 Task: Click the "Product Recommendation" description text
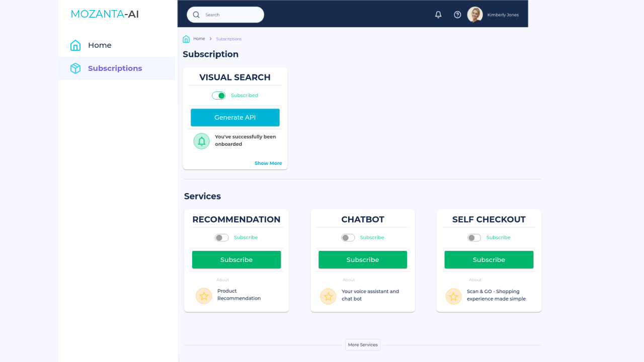[x=239, y=295]
